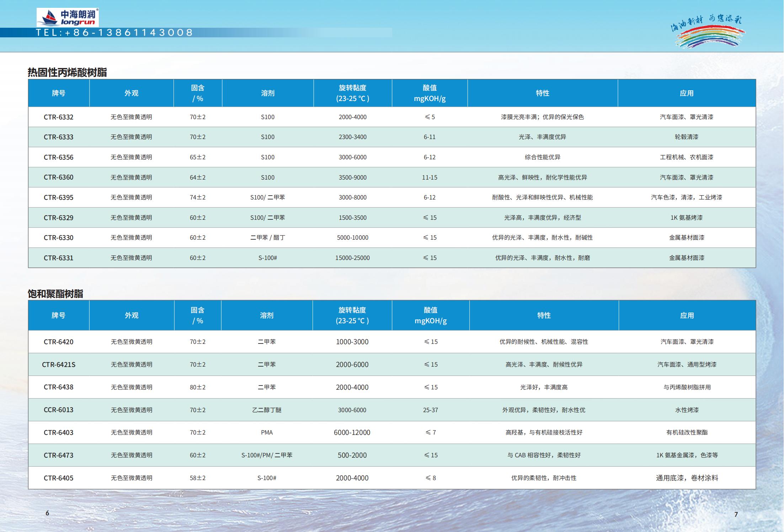
Task: Click viscosity value 6000-12000
Action: 352,432
